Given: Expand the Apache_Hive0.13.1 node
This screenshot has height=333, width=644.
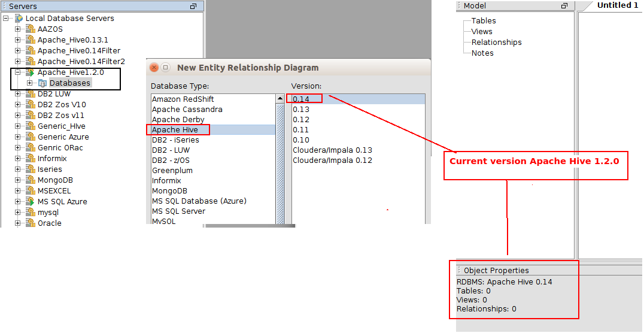Looking at the screenshot, I should 18,40.
